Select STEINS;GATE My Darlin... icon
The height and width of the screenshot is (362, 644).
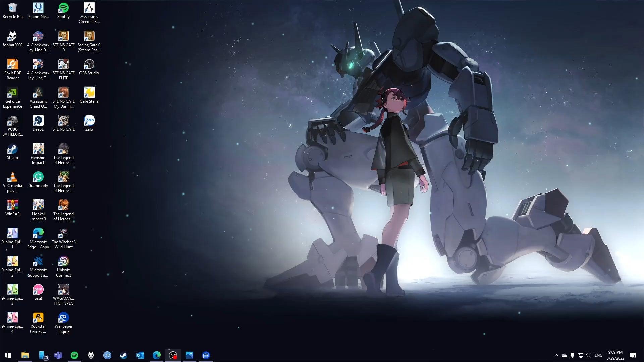click(x=63, y=98)
